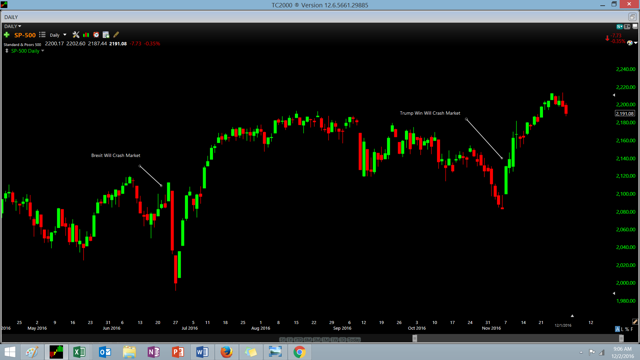The width and height of the screenshot is (640, 360).
Task: Click the red-green bars indicators icon
Action: 86,35
